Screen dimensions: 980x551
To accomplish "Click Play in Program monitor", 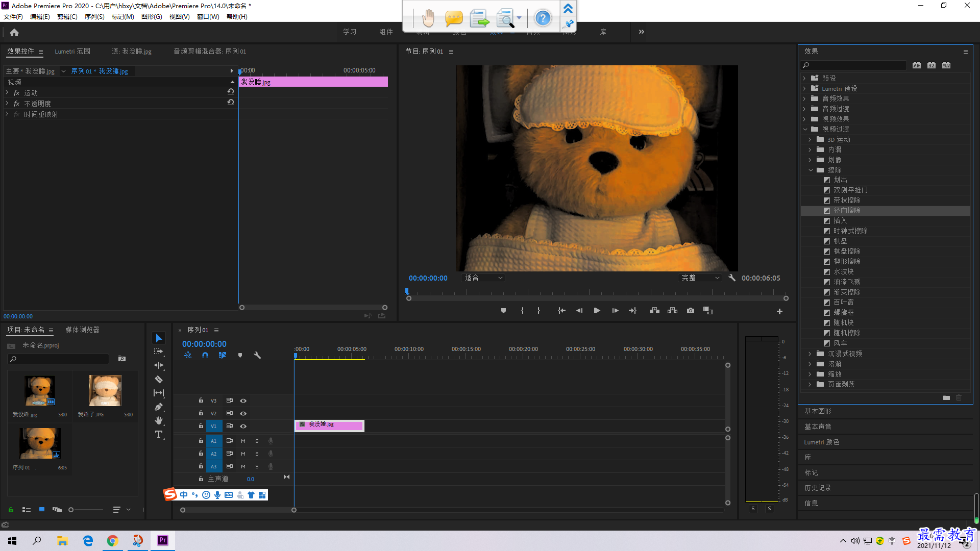I will point(597,311).
